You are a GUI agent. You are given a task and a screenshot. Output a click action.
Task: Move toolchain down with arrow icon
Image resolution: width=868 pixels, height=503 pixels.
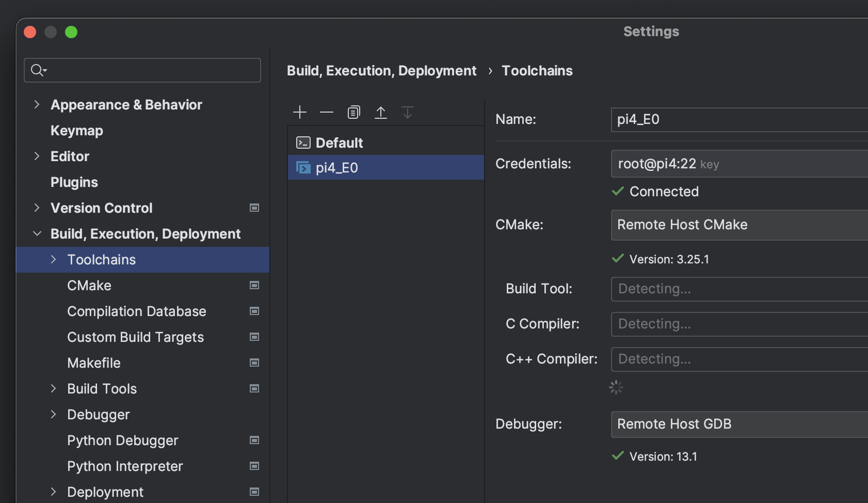408,112
